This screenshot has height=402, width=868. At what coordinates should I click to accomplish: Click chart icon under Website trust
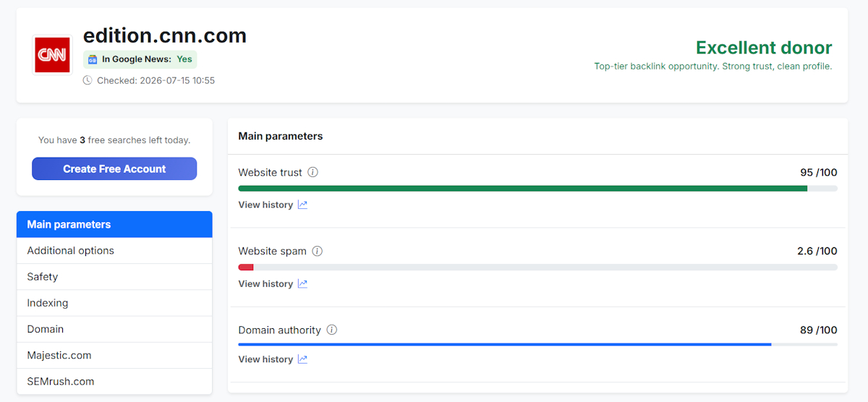coord(302,205)
